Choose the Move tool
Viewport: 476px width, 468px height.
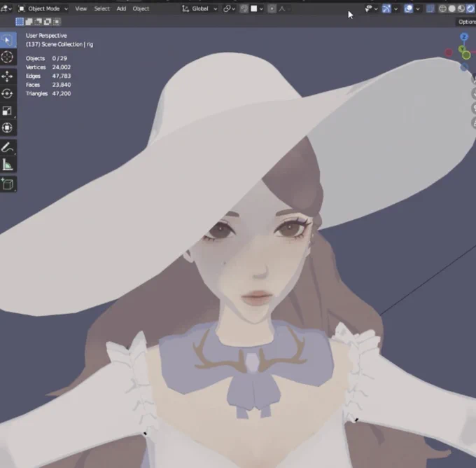click(7, 76)
